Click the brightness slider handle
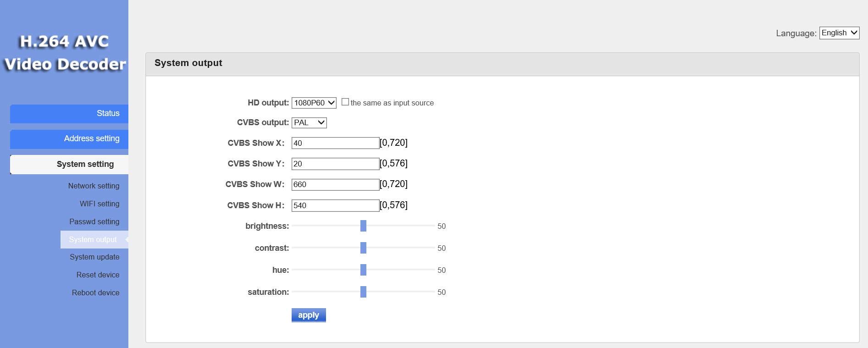Screen dimensions: 868x348 [x=363, y=226]
